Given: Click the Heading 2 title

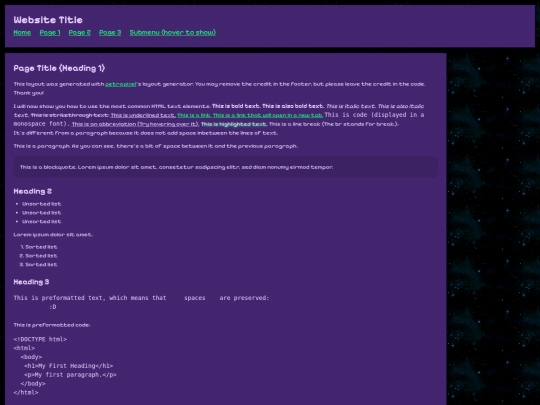Looking at the screenshot, I should [x=33, y=191].
